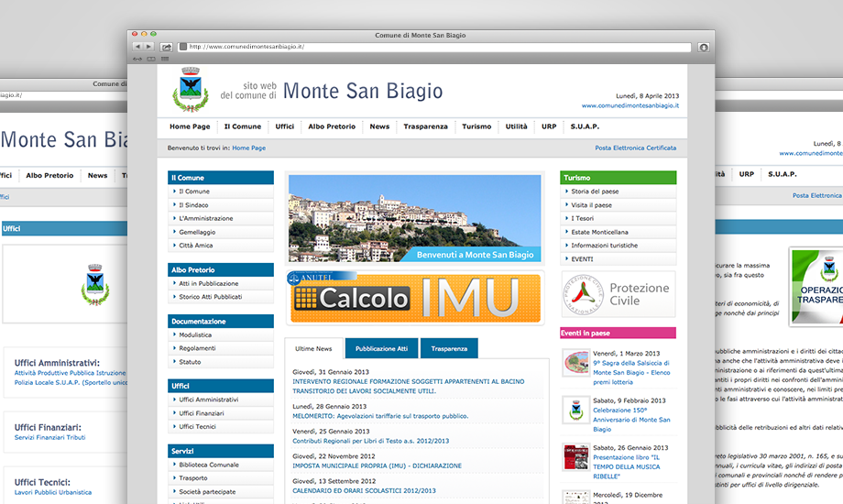This screenshot has width=843, height=504.
Task: Click the Benvenuti a Monte San Biagio photo
Action: pos(414,218)
